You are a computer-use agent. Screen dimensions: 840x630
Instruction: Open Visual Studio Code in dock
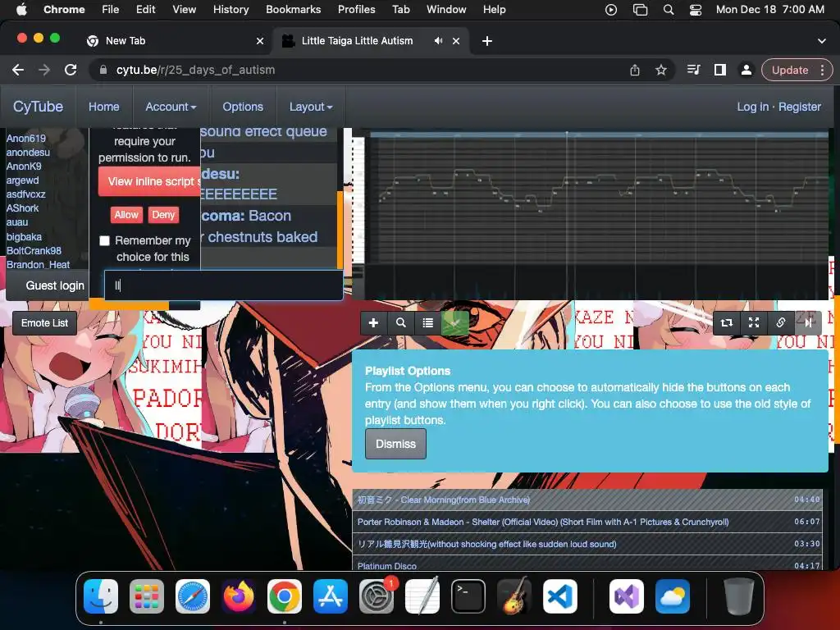(559, 596)
